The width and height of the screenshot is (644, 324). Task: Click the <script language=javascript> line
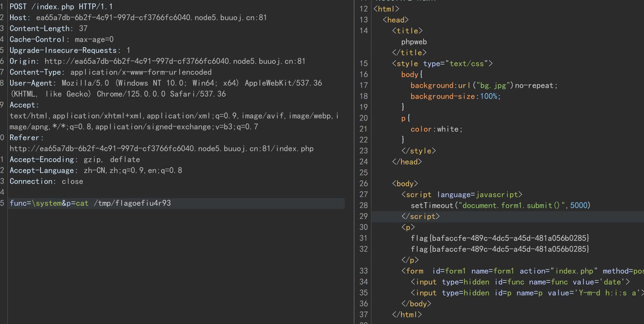462,194
